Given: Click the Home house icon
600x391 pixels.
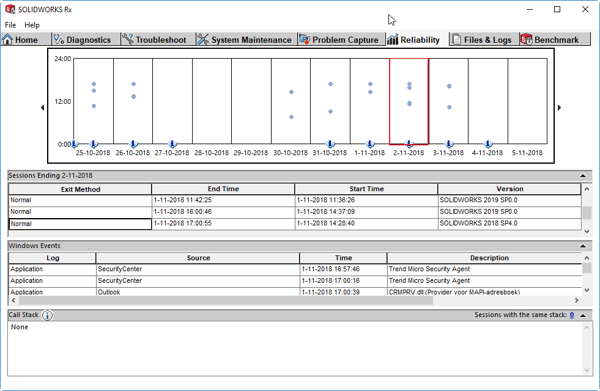Looking at the screenshot, I should tap(7, 39).
